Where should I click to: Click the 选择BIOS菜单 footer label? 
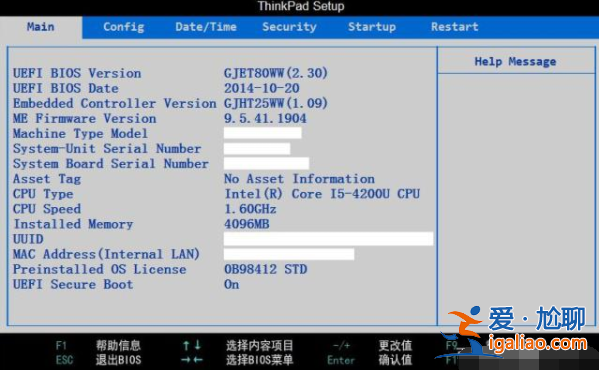coord(259,360)
